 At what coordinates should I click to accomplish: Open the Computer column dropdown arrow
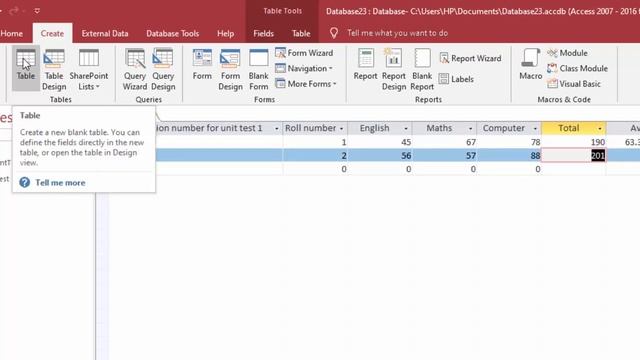535,129
